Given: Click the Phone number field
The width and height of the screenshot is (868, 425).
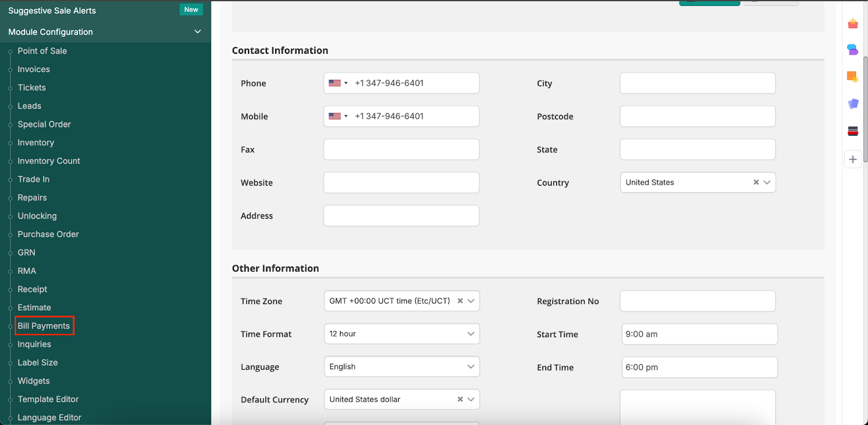Looking at the screenshot, I should (x=401, y=83).
